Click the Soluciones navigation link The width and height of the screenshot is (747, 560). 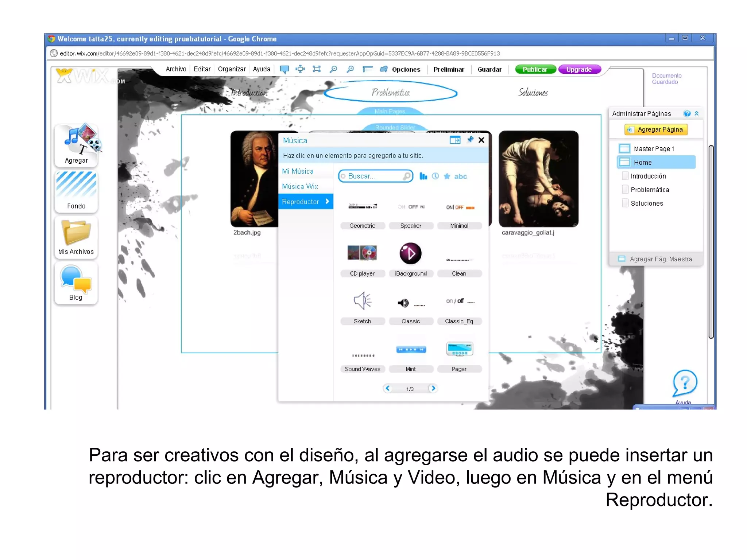tap(533, 93)
